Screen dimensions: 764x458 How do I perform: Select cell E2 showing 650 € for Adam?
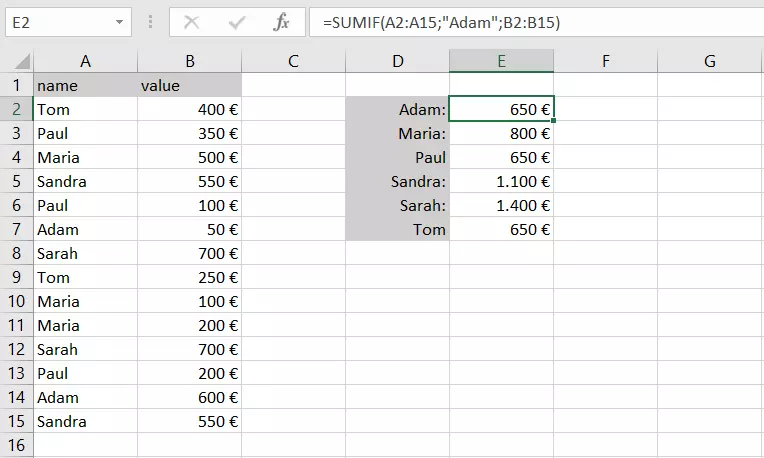click(x=501, y=110)
